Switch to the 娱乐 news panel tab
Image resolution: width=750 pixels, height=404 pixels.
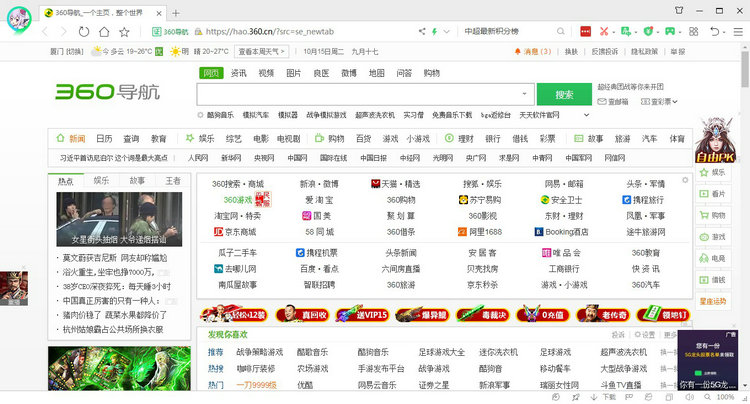point(101,181)
